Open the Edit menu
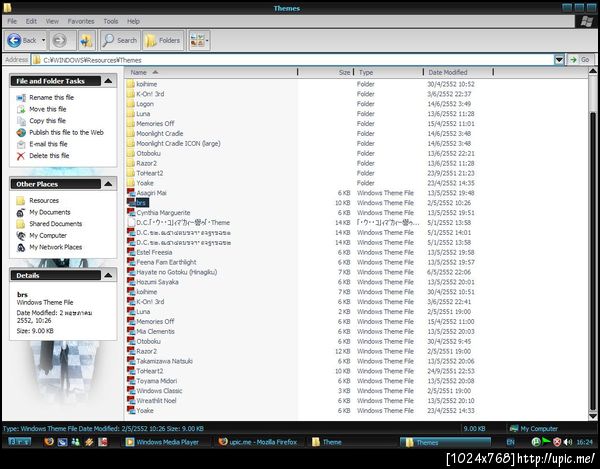 coord(31,21)
